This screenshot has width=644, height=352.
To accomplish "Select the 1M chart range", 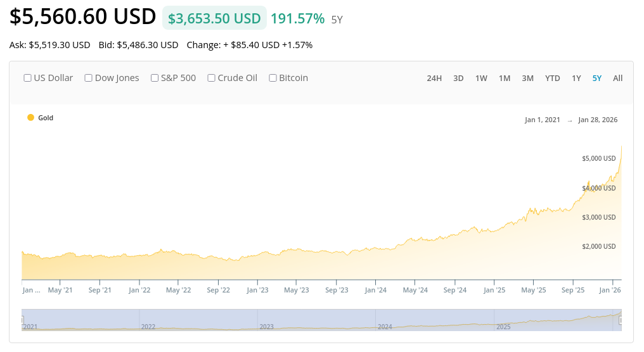I will pos(505,79).
